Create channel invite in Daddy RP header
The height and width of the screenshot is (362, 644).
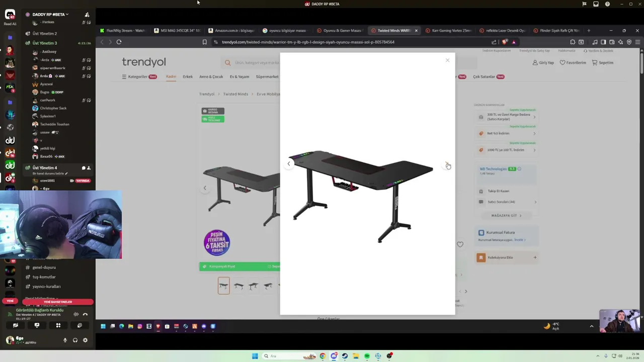[87, 15]
